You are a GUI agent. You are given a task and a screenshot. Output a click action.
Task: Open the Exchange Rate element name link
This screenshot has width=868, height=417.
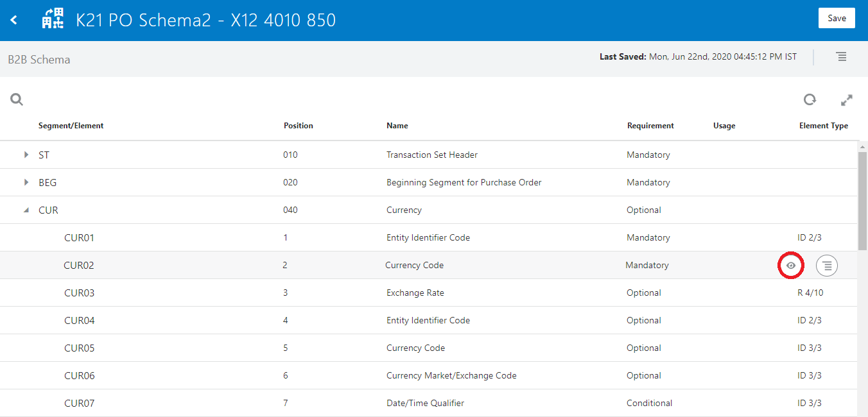click(415, 293)
